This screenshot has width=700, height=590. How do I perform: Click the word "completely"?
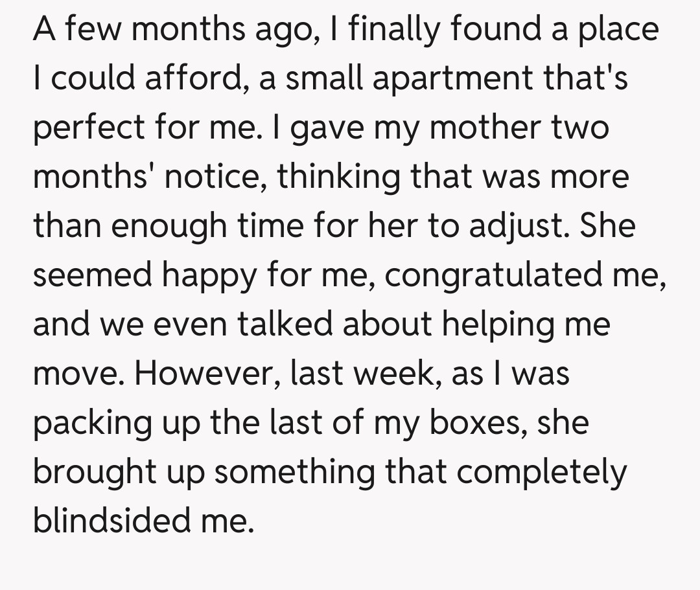point(542,473)
